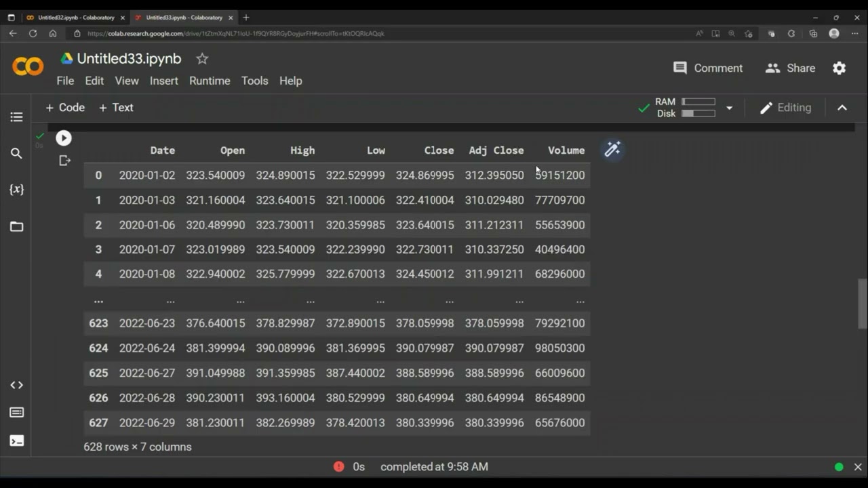Click the Adj Close column header
The height and width of the screenshot is (488, 868).
pos(496,150)
